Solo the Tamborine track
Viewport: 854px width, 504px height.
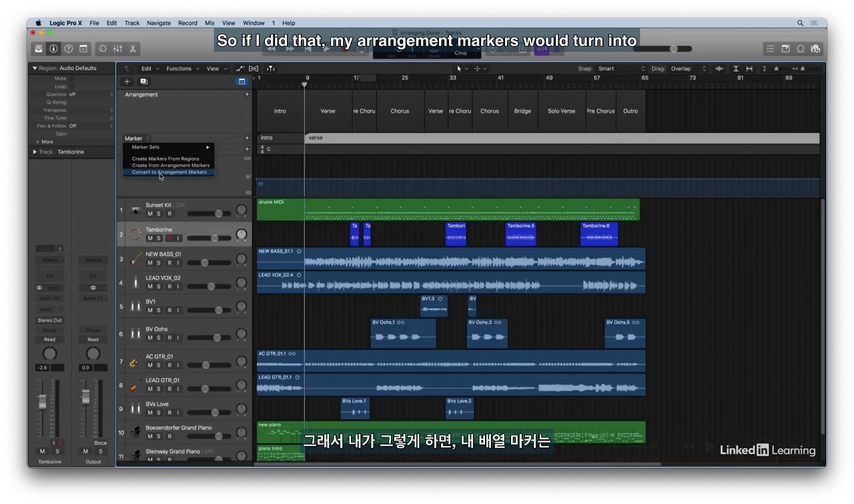pyautogui.click(x=159, y=238)
